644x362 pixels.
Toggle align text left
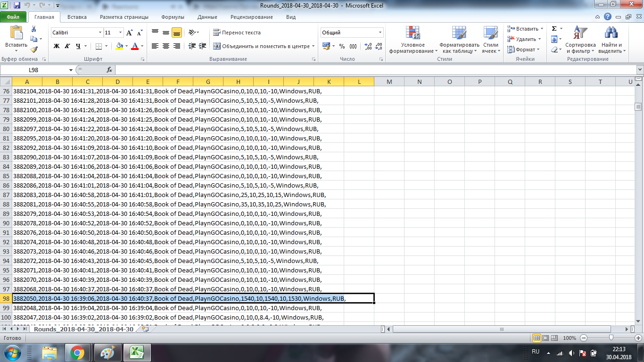(155, 46)
